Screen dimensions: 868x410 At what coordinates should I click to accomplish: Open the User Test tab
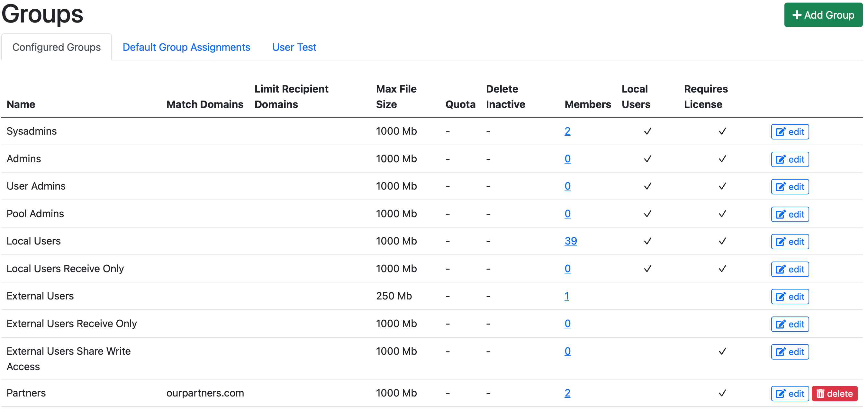[294, 47]
